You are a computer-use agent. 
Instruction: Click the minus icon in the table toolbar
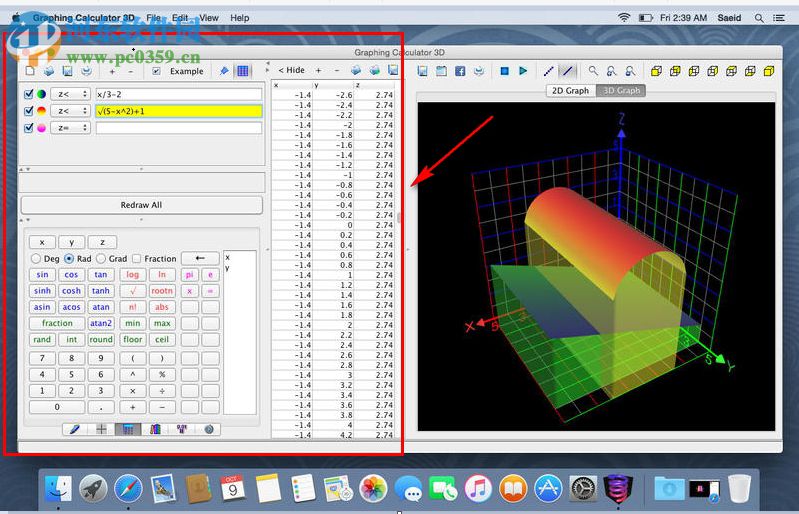pyautogui.click(x=337, y=70)
